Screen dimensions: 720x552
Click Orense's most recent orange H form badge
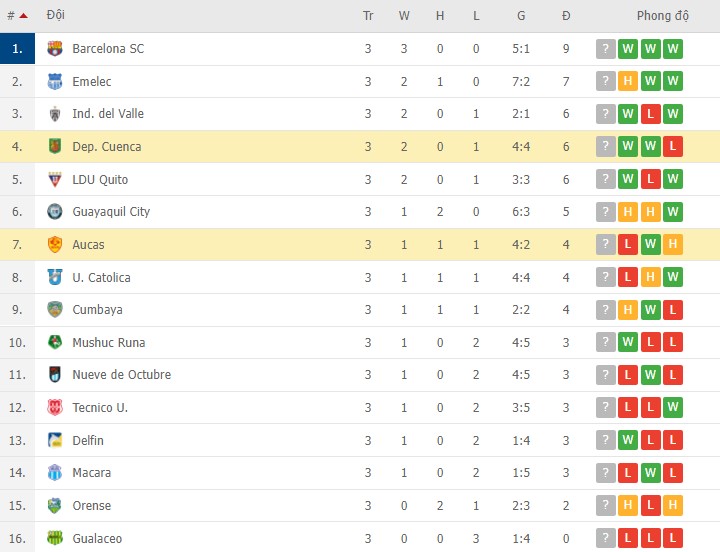tap(673, 506)
